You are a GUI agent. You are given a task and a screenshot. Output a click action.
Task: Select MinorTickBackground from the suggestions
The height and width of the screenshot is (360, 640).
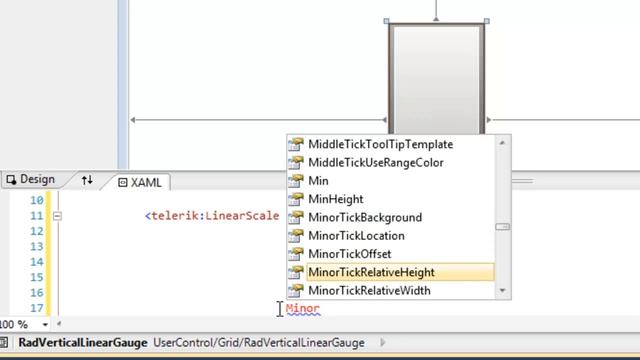365,218
